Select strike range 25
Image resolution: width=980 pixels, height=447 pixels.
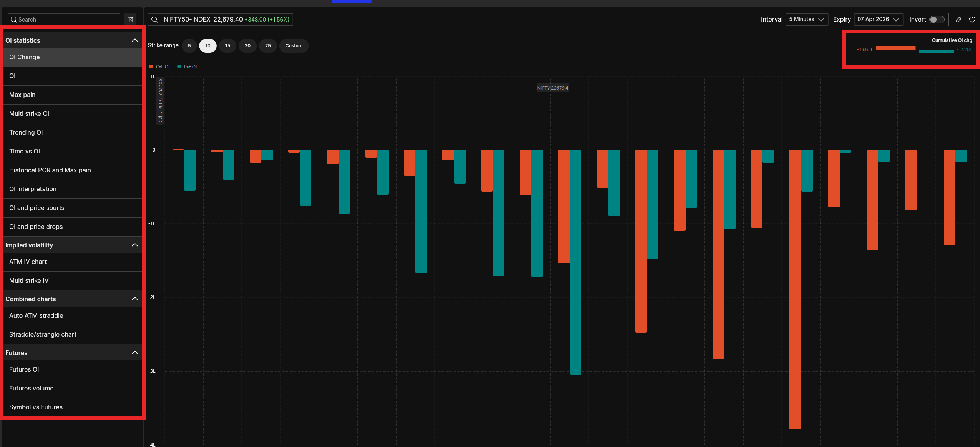coord(268,46)
